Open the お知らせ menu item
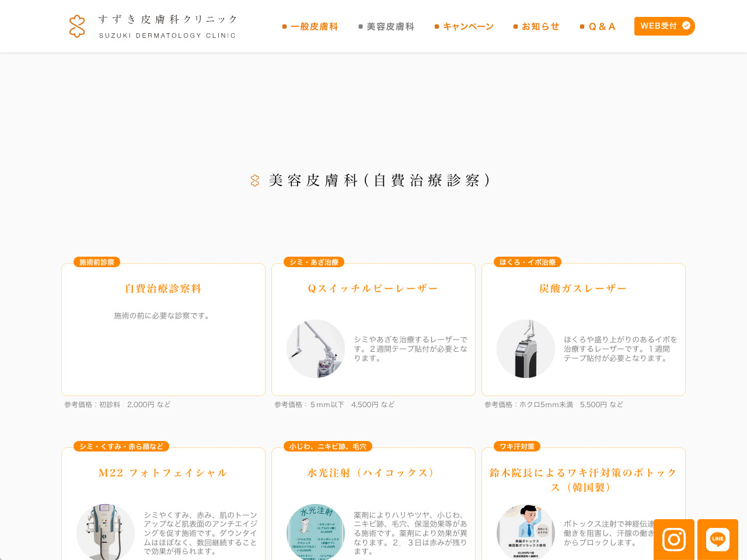The image size is (747, 560). point(536,27)
